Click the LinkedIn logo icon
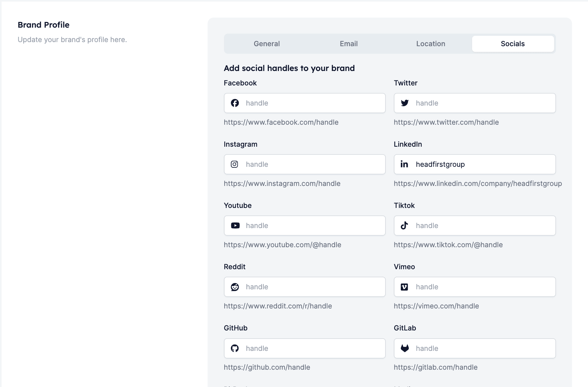Viewport: 588px width, 387px height. (404, 164)
